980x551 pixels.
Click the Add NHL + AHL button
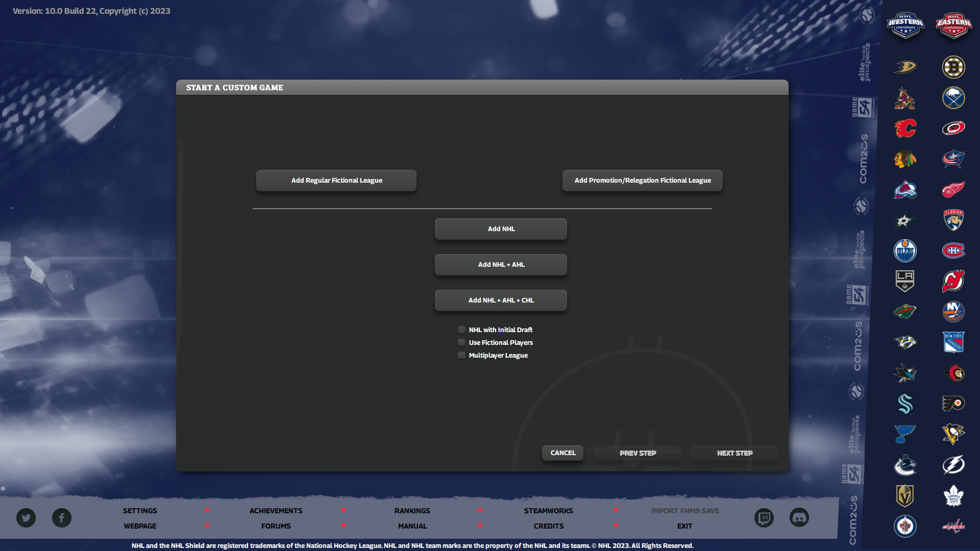click(500, 264)
